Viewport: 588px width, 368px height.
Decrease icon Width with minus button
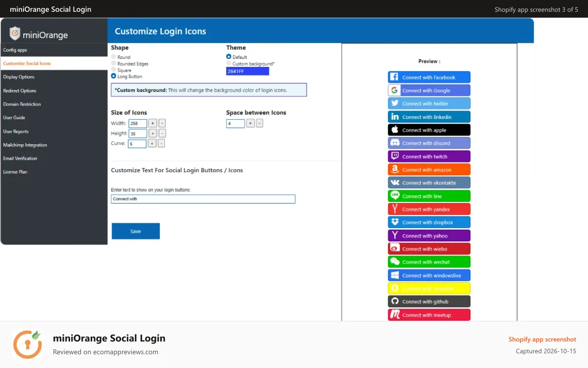(162, 123)
